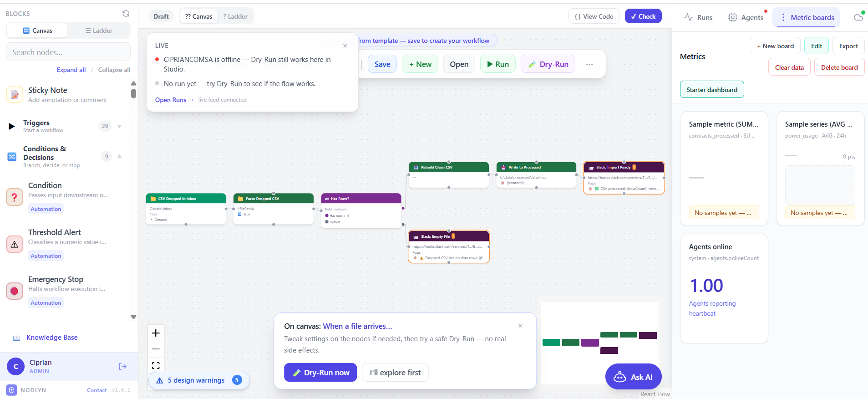This screenshot has width=868, height=399.
Task: Open the 5 design warnings badge
Action: pyautogui.click(x=199, y=380)
